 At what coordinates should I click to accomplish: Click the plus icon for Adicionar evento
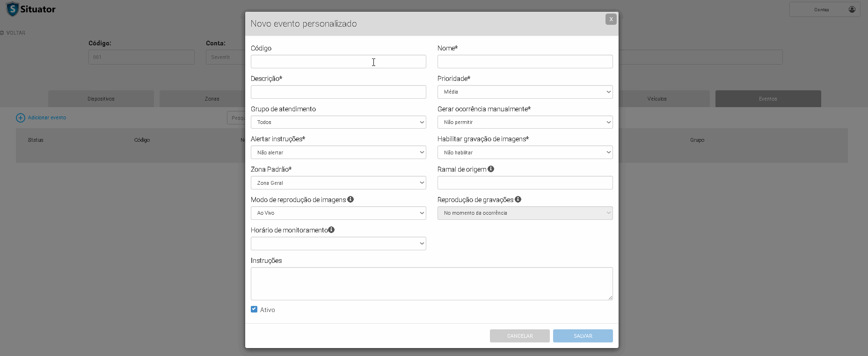[21, 118]
